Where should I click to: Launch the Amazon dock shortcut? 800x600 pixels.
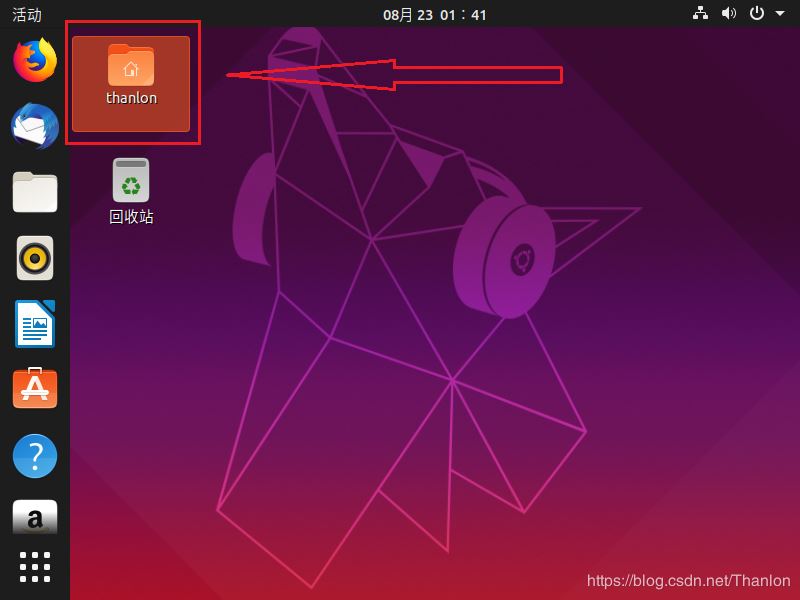(35, 518)
